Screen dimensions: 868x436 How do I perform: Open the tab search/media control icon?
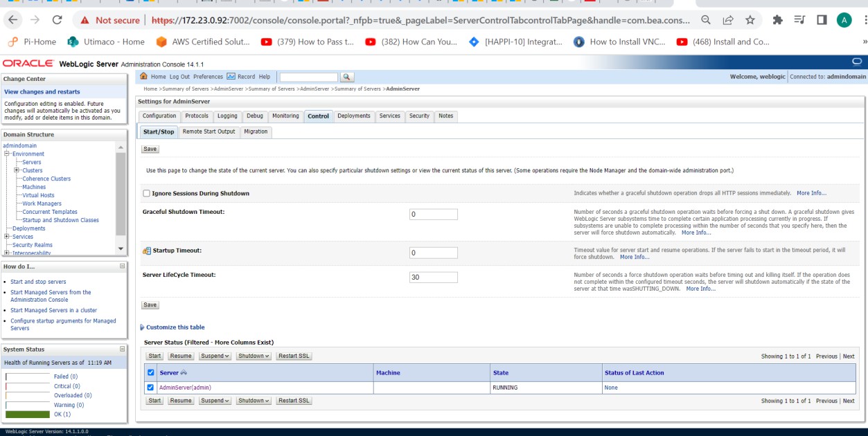point(799,20)
